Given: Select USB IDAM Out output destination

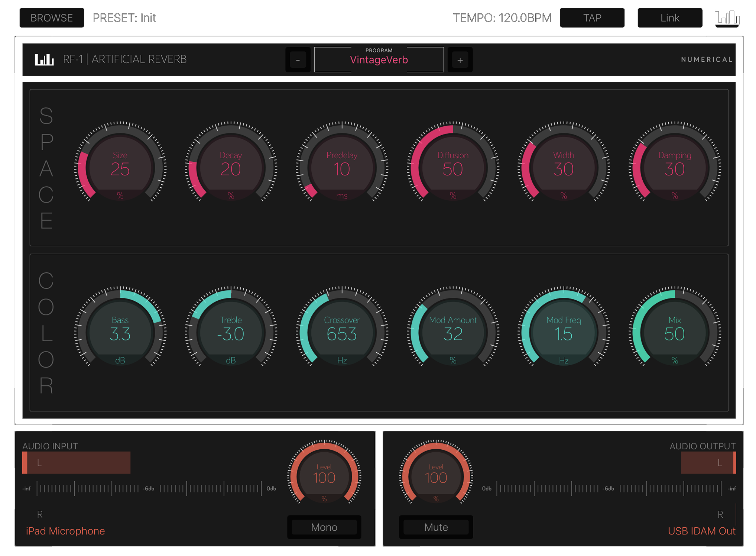Looking at the screenshot, I should 701,531.
